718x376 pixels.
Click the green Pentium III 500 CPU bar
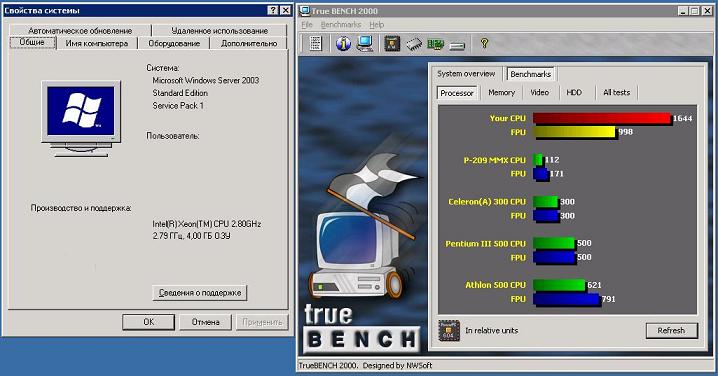(554, 243)
